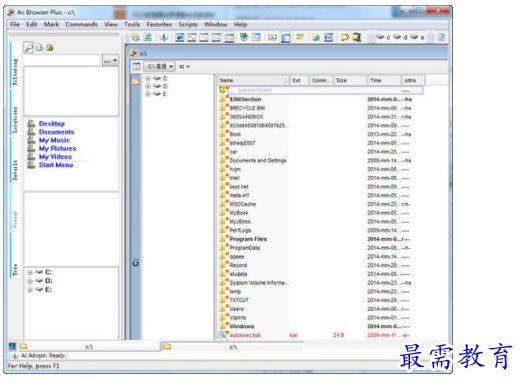Viewport: 521px width, 388px height.
Task: Open the Scripts menu
Action: point(188,24)
